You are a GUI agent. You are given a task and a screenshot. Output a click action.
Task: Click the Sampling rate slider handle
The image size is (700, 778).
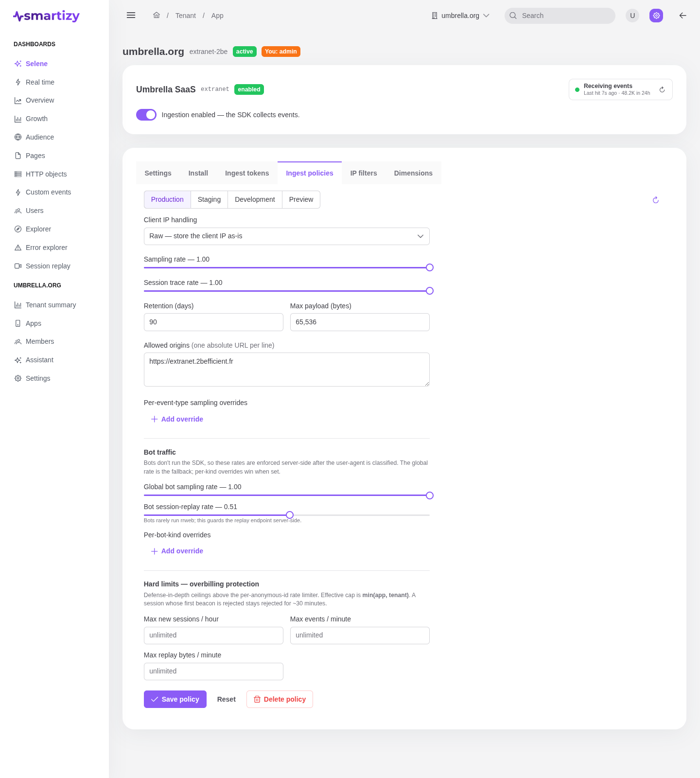tap(430, 267)
